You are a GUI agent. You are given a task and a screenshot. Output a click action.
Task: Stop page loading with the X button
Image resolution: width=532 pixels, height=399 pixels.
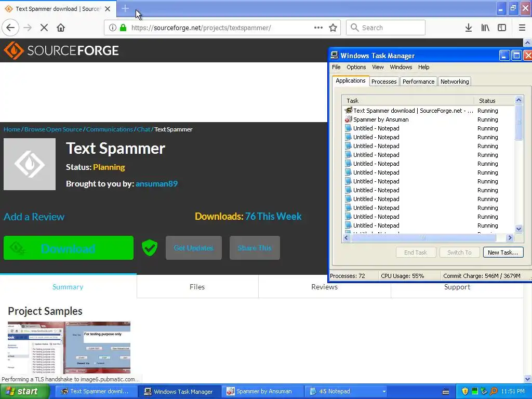pos(44,28)
